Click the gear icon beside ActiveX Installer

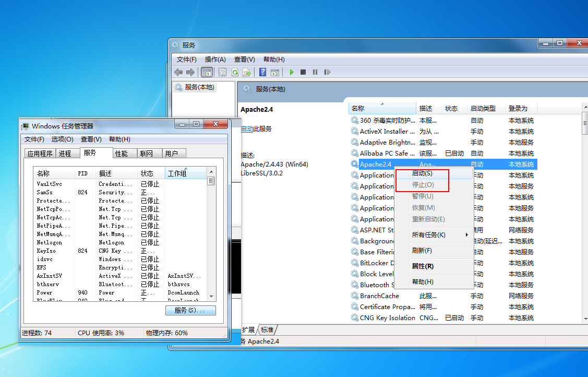click(x=354, y=131)
